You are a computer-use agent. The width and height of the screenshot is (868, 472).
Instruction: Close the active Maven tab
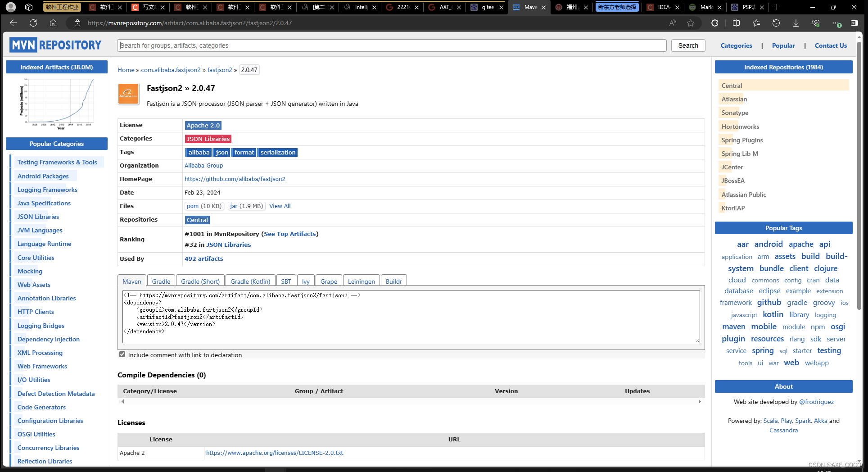point(543,7)
